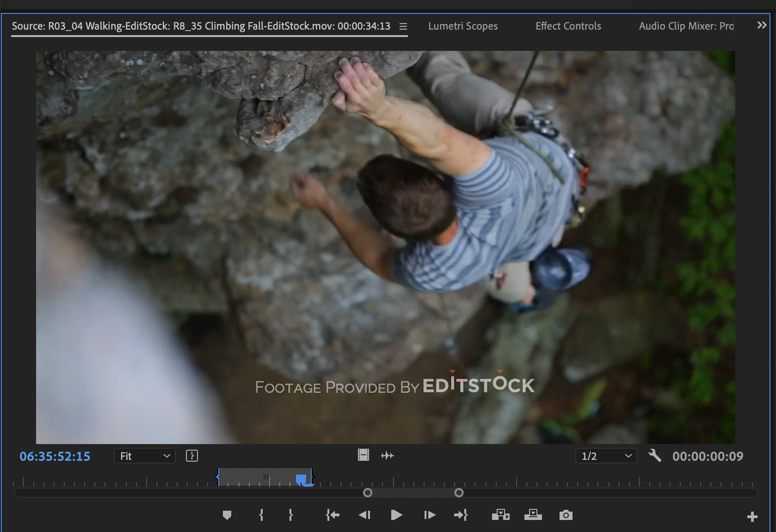776x532 pixels.
Task: Click the Mark In bracket button
Action: click(261, 515)
